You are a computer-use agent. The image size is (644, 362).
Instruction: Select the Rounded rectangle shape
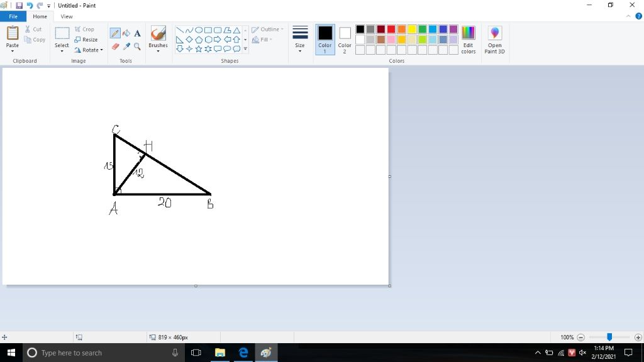click(x=218, y=30)
